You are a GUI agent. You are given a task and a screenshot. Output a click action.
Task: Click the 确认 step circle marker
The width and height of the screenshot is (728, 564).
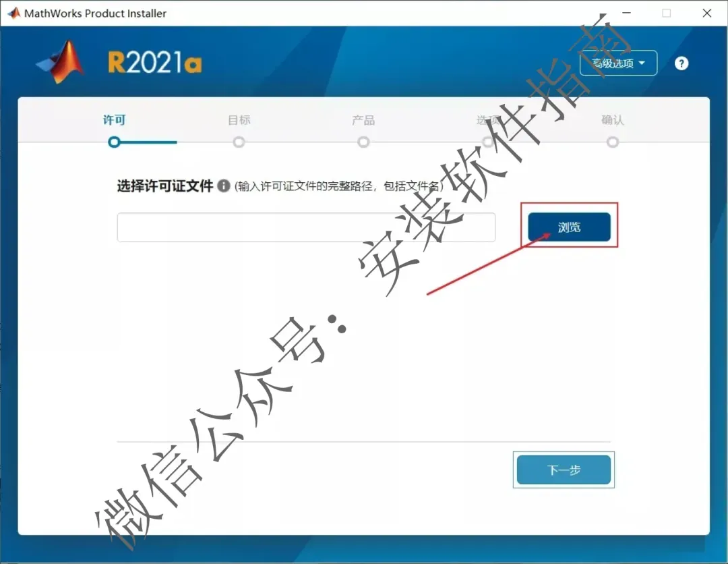(x=612, y=142)
